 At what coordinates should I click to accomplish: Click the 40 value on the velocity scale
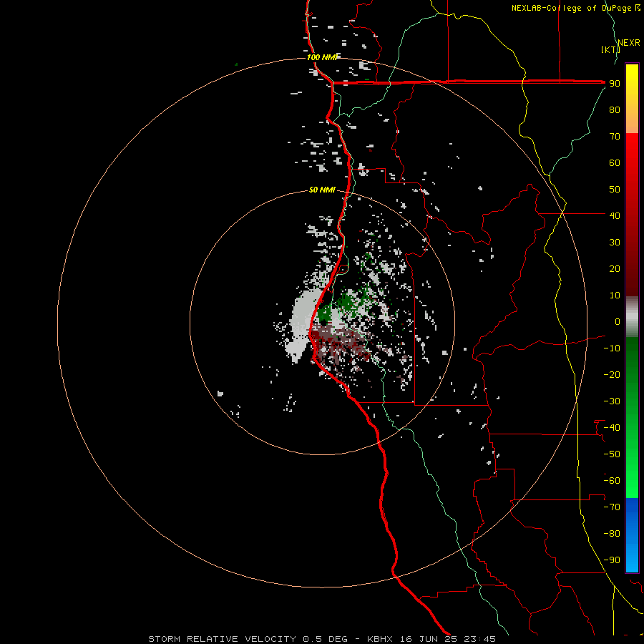click(615, 215)
